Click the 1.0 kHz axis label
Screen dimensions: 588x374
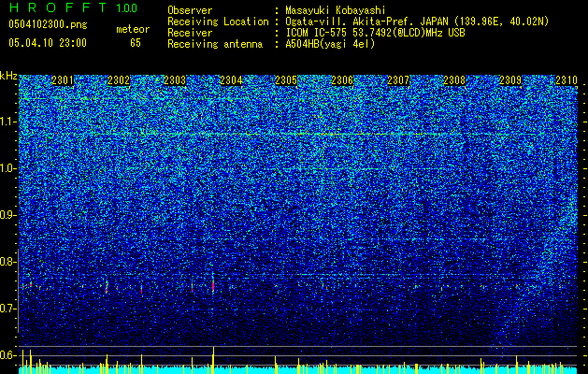[x=8, y=169]
